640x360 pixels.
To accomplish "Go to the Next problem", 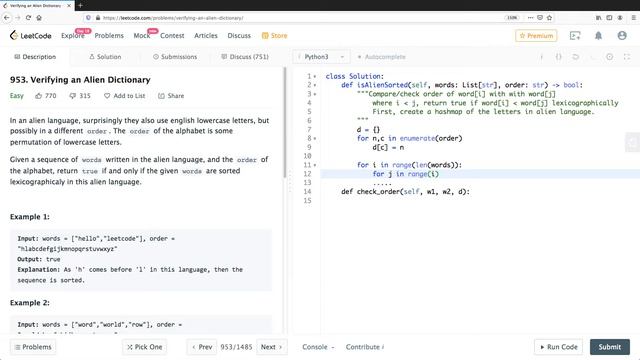I will pyautogui.click(x=271, y=347).
